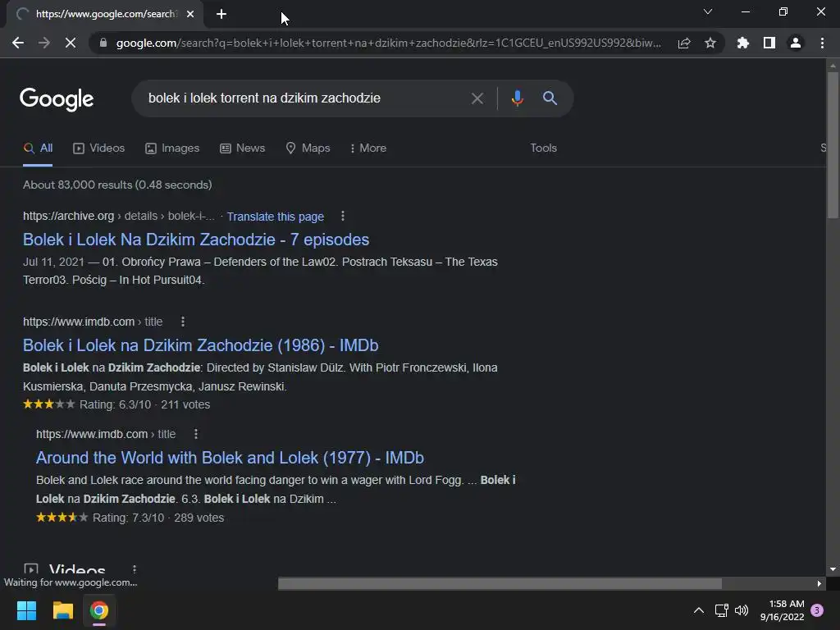
Task: Start voice search with the microphone
Action: pyautogui.click(x=517, y=98)
